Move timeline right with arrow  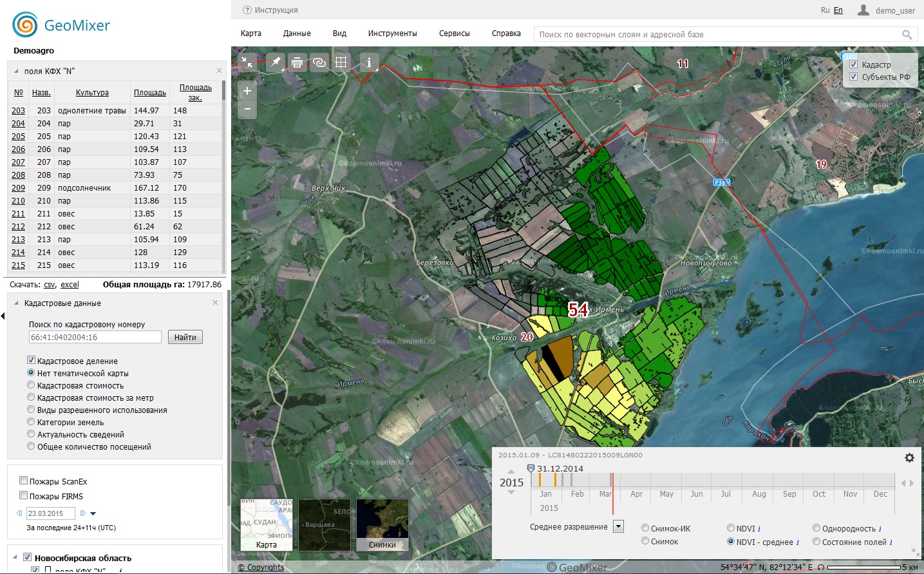(x=912, y=483)
